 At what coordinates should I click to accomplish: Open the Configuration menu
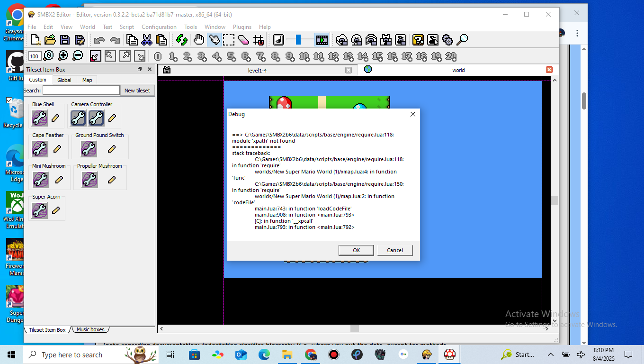(159, 27)
